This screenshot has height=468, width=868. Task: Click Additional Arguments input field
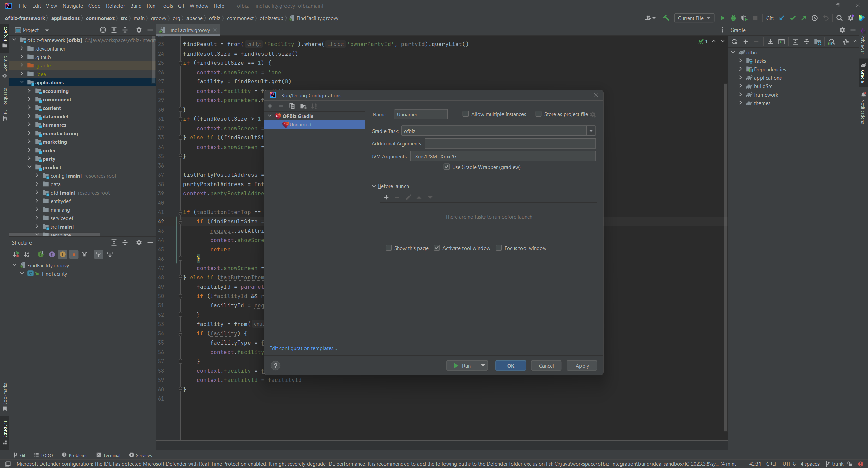(x=510, y=143)
